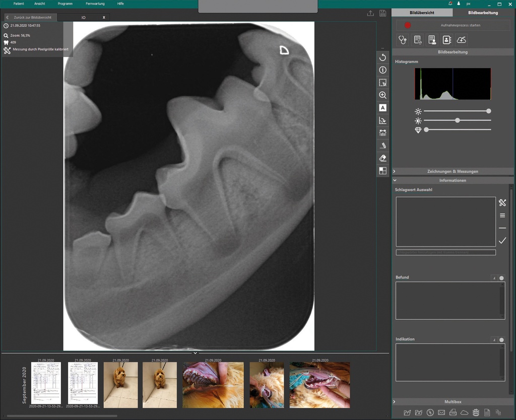Viewport: 516px width, 420px height.
Task: Select the eraser tool
Action: tap(382, 158)
